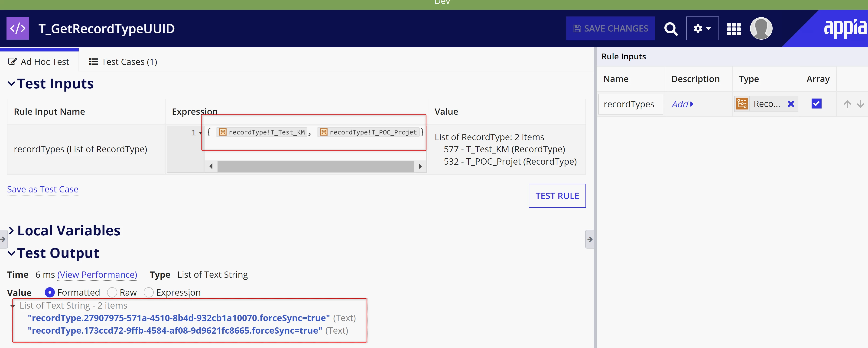Image resolution: width=868 pixels, height=348 pixels.
Task: Open the user avatar profile menu
Action: [761, 28]
